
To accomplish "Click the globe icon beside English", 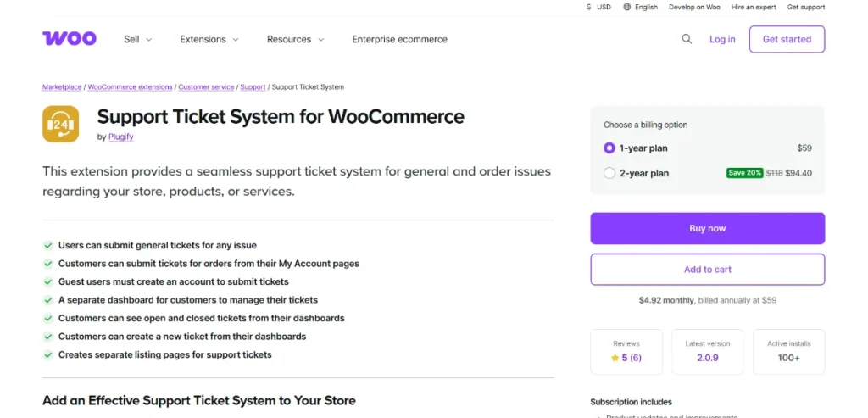I will tap(626, 7).
